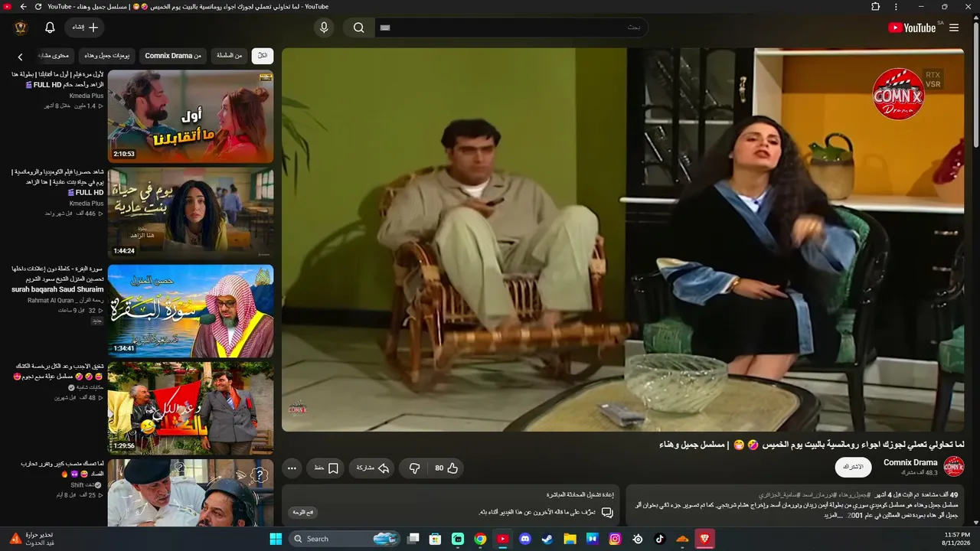980x551 pixels.
Task: Click the page vertical scrollbar
Action: coord(975,84)
